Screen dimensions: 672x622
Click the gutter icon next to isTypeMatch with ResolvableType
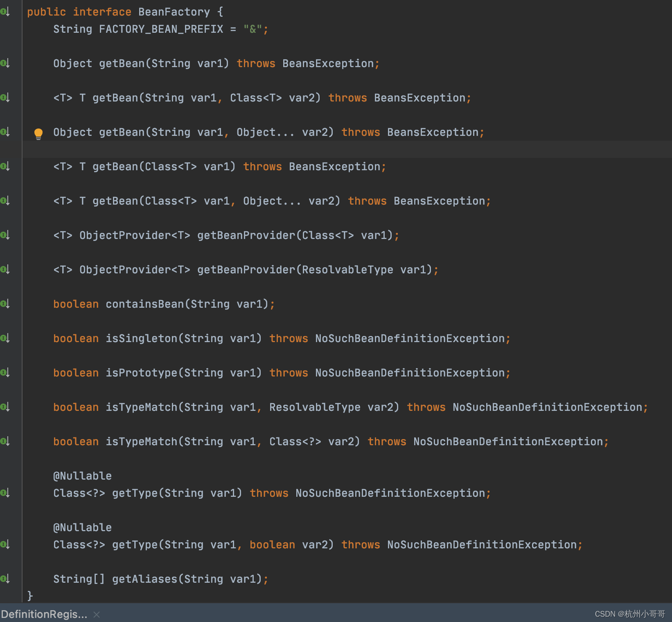pos(5,406)
